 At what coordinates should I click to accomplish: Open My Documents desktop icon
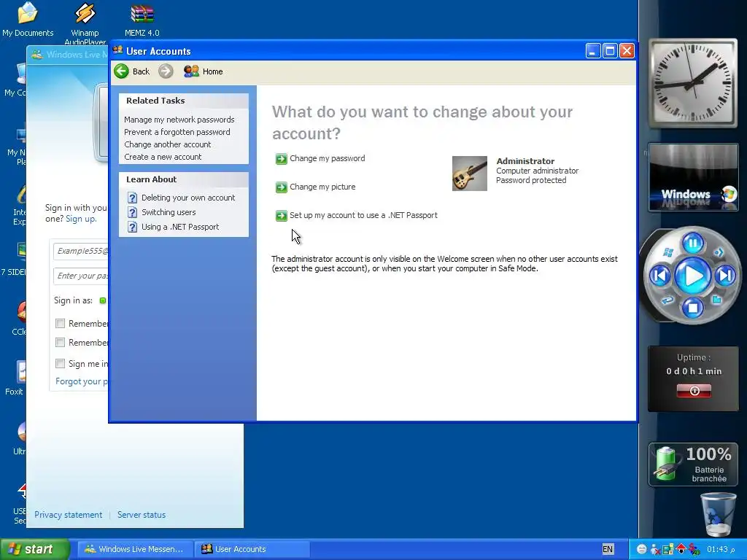click(28, 19)
